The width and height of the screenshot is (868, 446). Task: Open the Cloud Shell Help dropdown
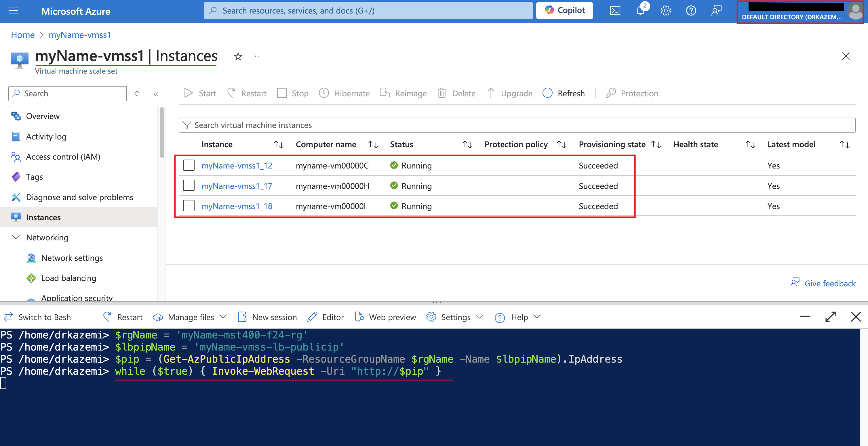[x=517, y=317]
